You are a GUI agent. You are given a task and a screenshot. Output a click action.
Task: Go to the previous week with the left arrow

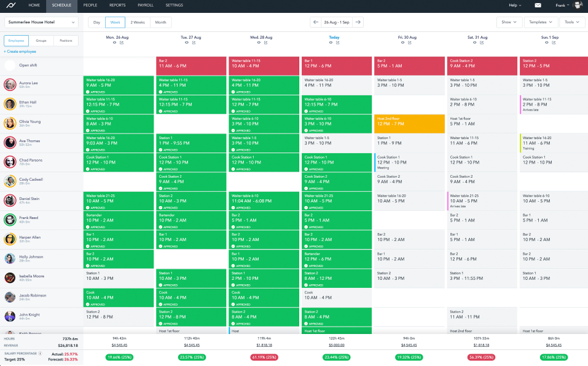(316, 22)
